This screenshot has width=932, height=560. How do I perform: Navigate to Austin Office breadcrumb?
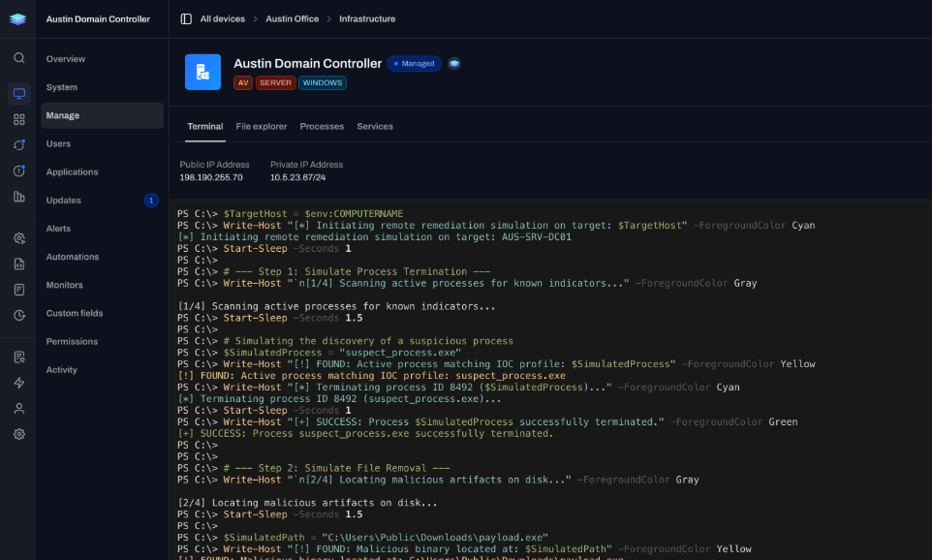pos(292,19)
